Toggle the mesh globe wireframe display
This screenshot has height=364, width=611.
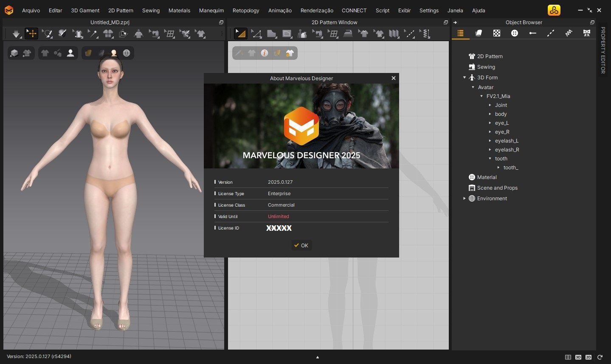[x=127, y=53]
